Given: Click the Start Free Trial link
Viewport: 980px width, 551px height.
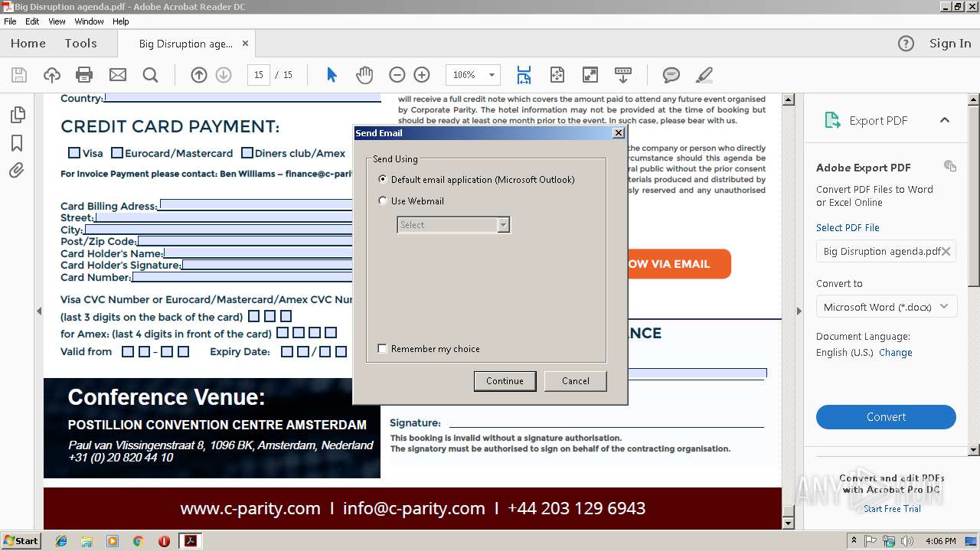Looking at the screenshot, I should click(892, 509).
